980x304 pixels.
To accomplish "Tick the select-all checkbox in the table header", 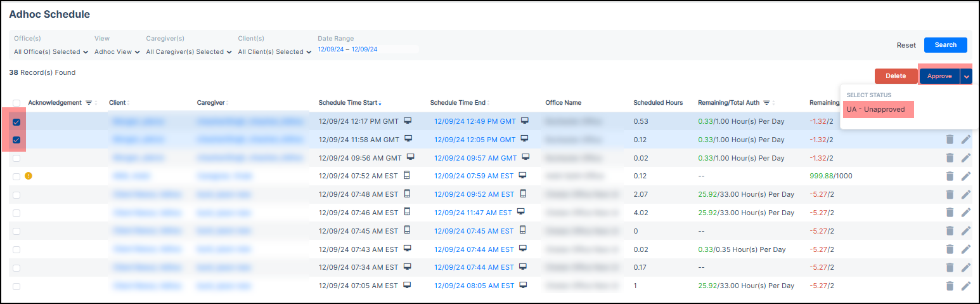I will pyautogui.click(x=16, y=103).
